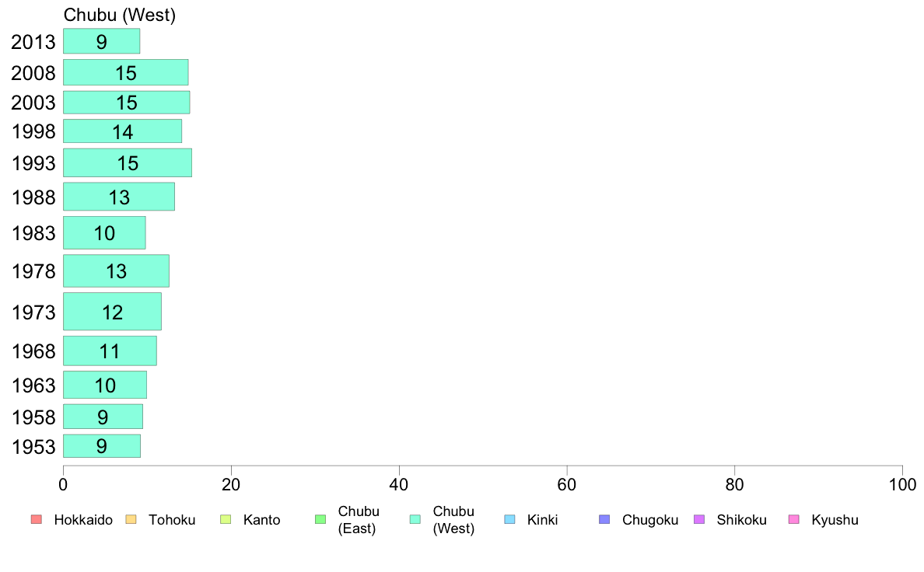
Task: Click the Shikoku purple legend swatch
Action: click(699, 520)
